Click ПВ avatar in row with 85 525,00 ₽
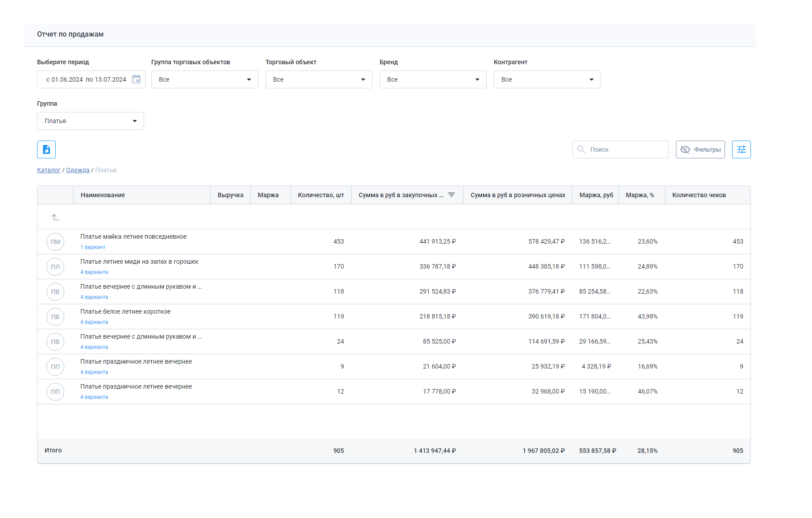The width and height of the screenshot is (812, 518). 55,342
